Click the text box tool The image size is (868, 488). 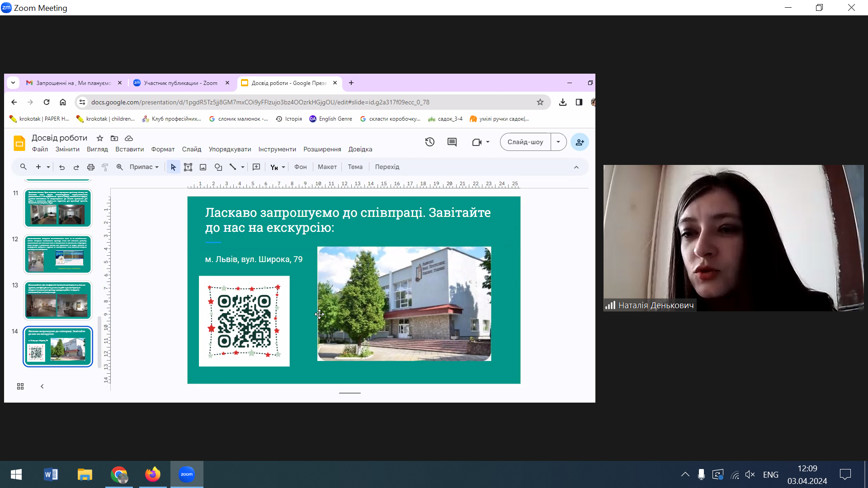(x=188, y=167)
